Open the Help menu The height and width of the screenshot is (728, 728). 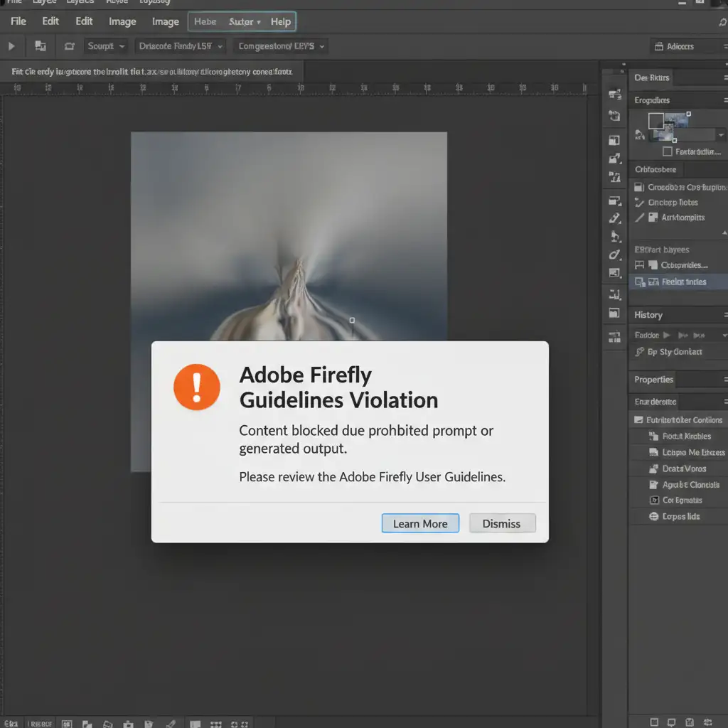pyautogui.click(x=281, y=21)
